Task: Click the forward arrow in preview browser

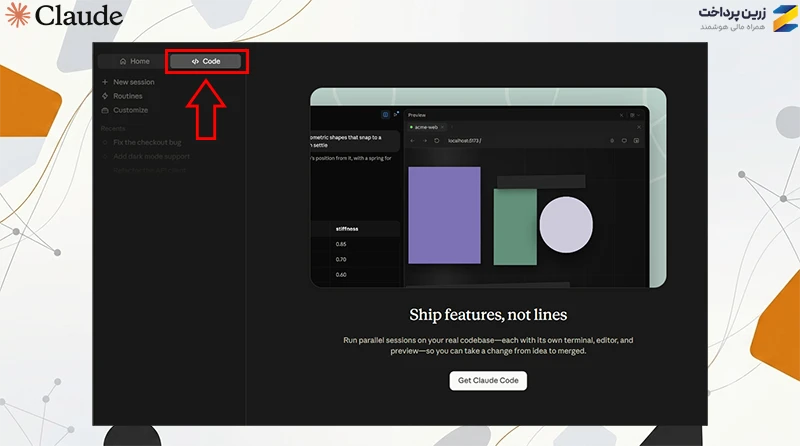Action: 424,140
